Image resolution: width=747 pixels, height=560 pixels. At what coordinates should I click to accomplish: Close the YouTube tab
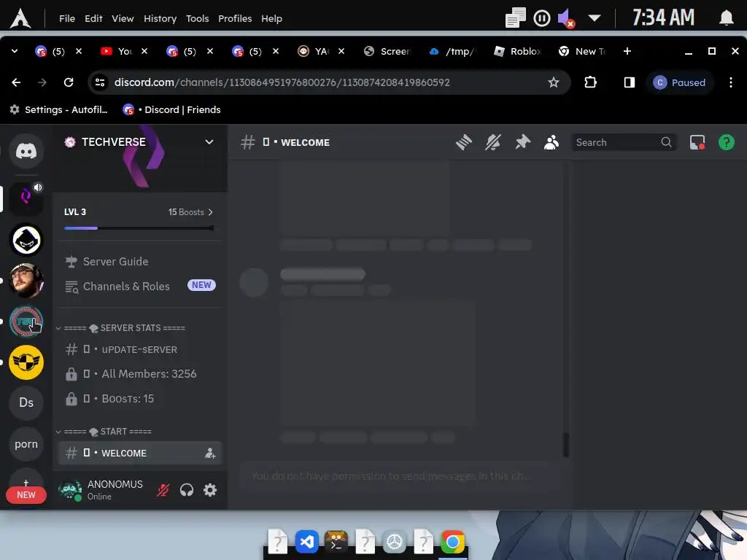point(144,51)
